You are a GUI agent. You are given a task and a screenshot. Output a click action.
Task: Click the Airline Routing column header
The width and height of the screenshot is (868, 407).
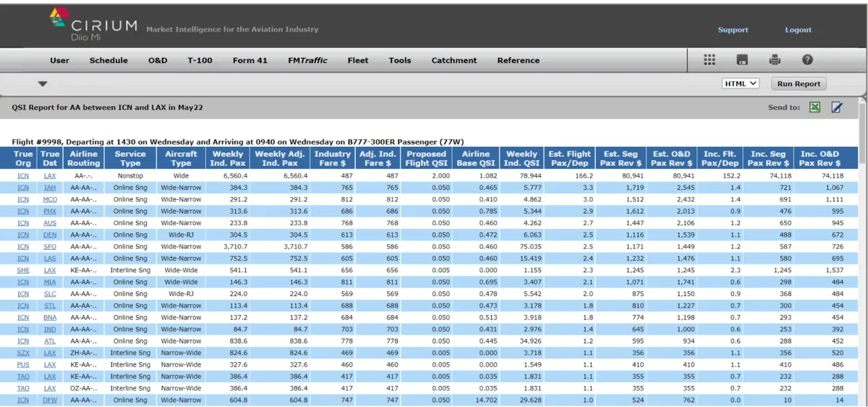[x=84, y=159]
